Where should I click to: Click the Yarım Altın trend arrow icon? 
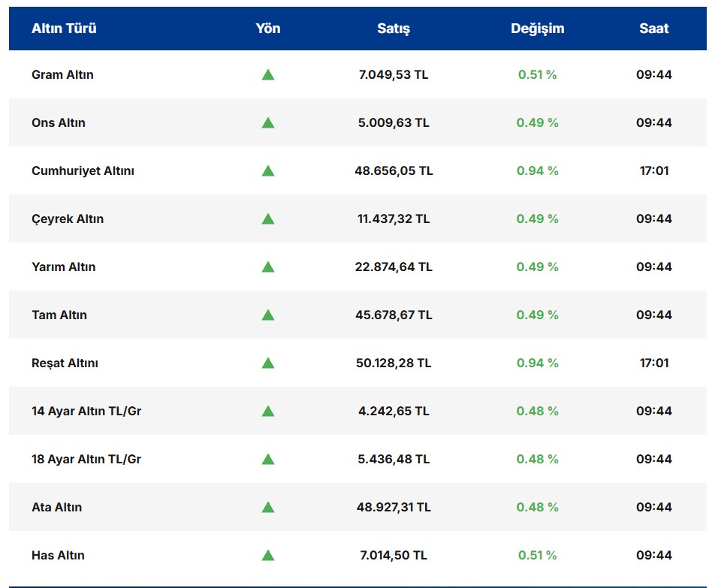coord(267,267)
